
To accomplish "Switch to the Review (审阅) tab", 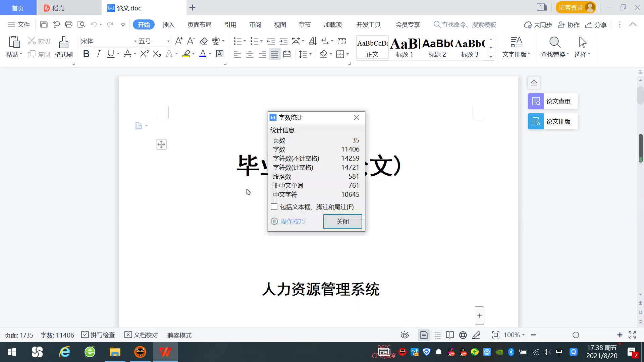I will [x=255, y=24].
